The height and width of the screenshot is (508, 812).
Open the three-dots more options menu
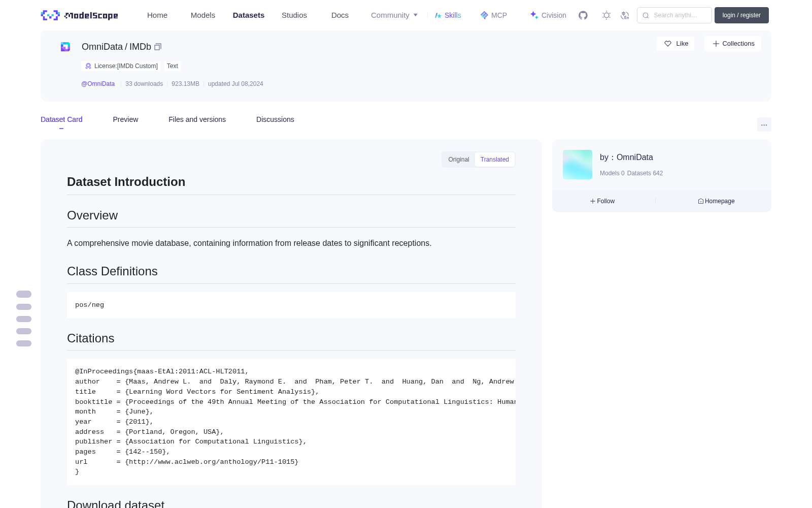(x=764, y=124)
